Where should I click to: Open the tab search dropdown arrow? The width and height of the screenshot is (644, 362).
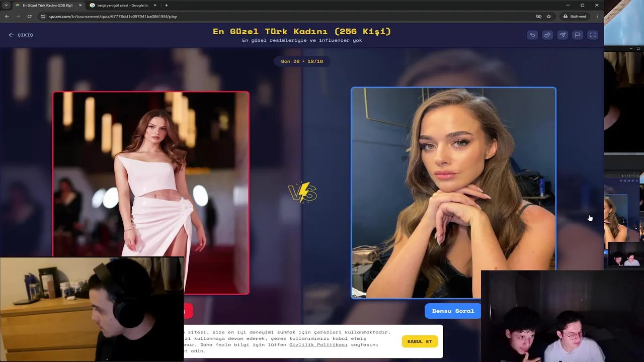coord(6,5)
